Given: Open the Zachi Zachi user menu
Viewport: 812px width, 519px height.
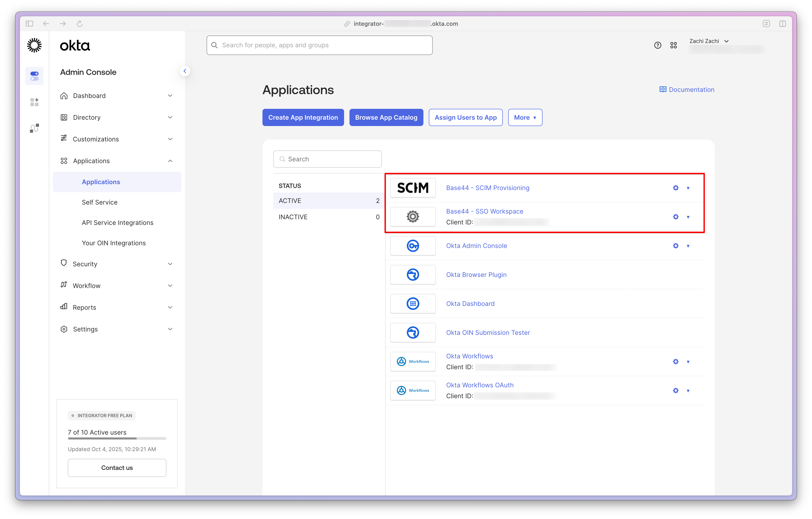Looking at the screenshot, I should pos(709,41).
